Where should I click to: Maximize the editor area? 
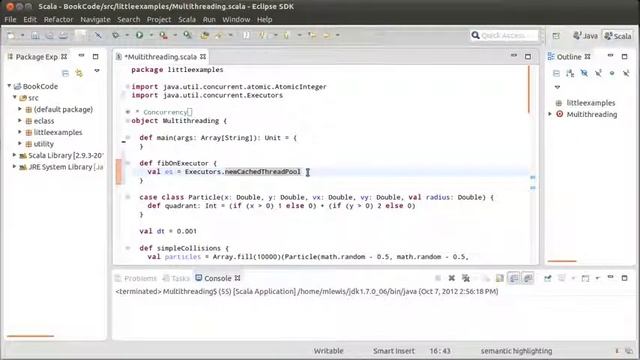(x=528, y=56)
